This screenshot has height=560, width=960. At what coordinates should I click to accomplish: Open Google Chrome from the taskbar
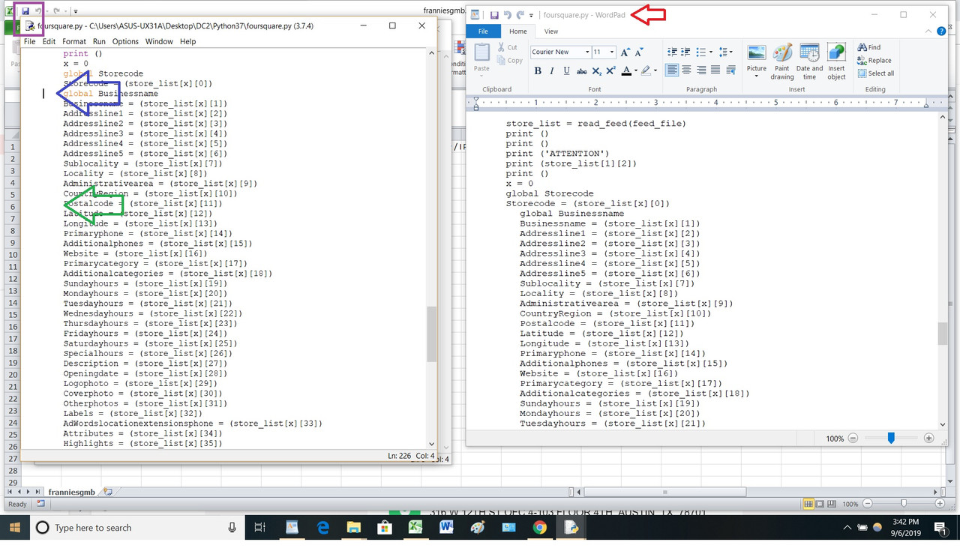click(x=539, y=528)
